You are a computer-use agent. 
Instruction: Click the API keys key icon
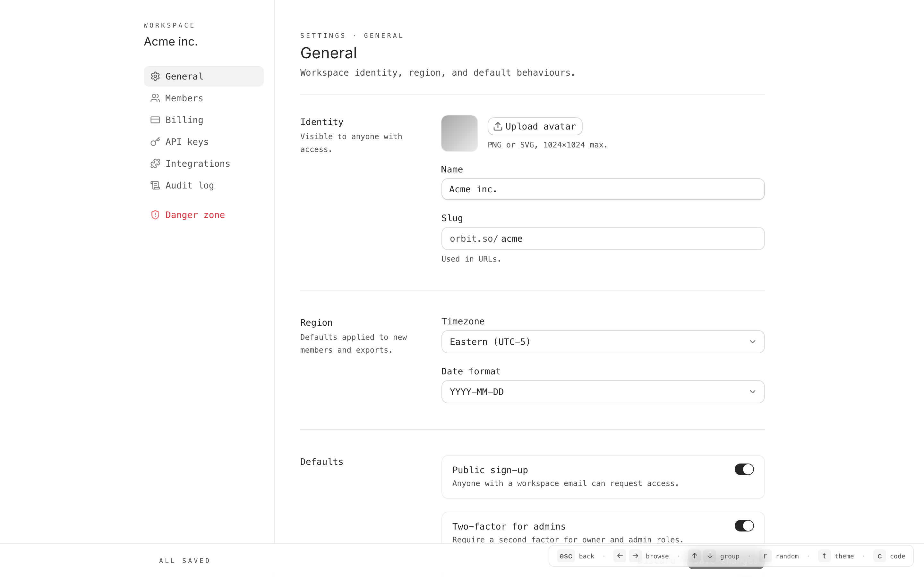pyautogui.click(x=155, y=142)
